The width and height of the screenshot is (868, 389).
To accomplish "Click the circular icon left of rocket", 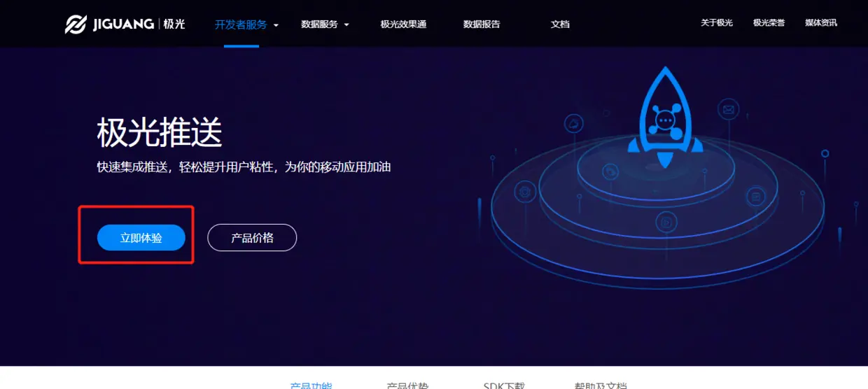I will point(575,125).
